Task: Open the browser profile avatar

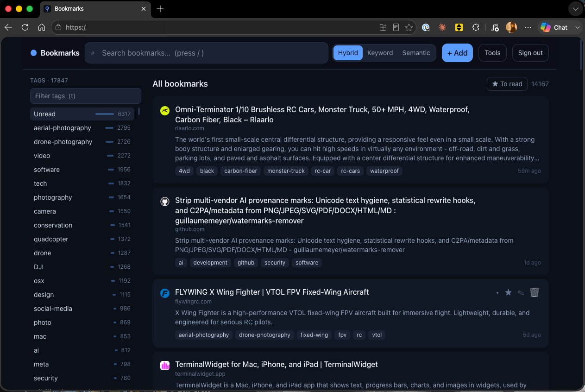Action: click(x=511, y=27)
